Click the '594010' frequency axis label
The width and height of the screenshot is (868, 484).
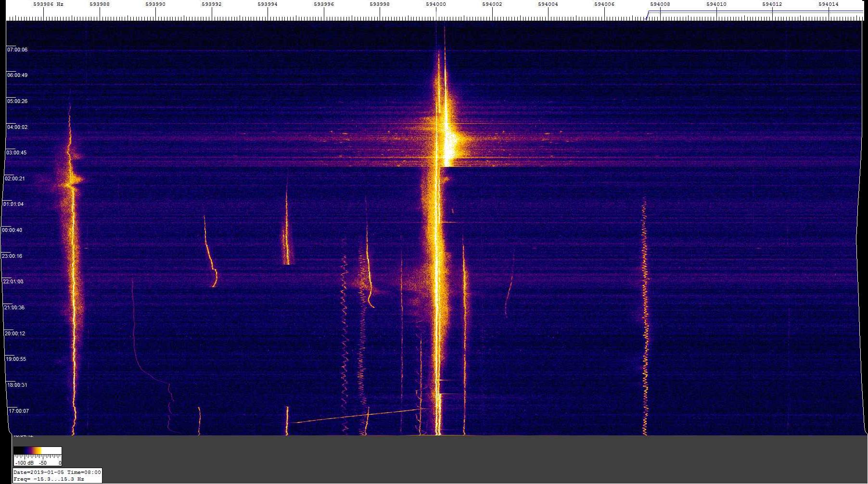click(x=716, y=4)
